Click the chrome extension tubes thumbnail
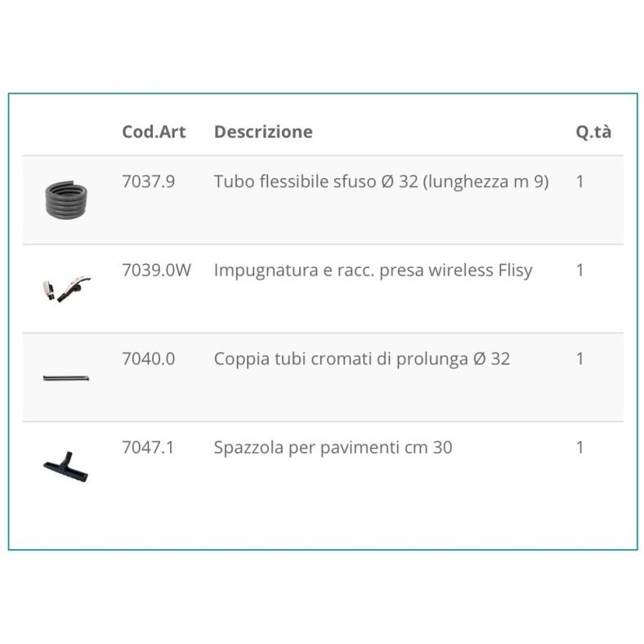The width and height of the screenshot is (644, 644). pyautogui.click(x=66, y=378)
